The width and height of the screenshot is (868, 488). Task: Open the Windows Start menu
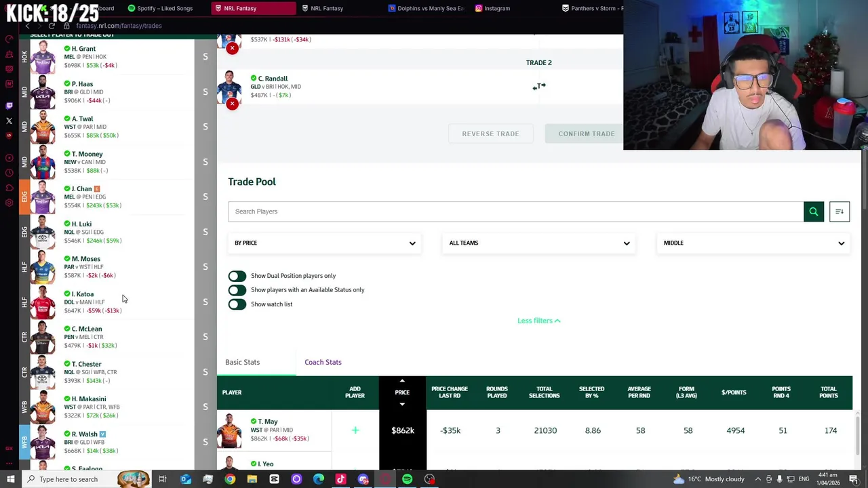[x=10, y=479]
